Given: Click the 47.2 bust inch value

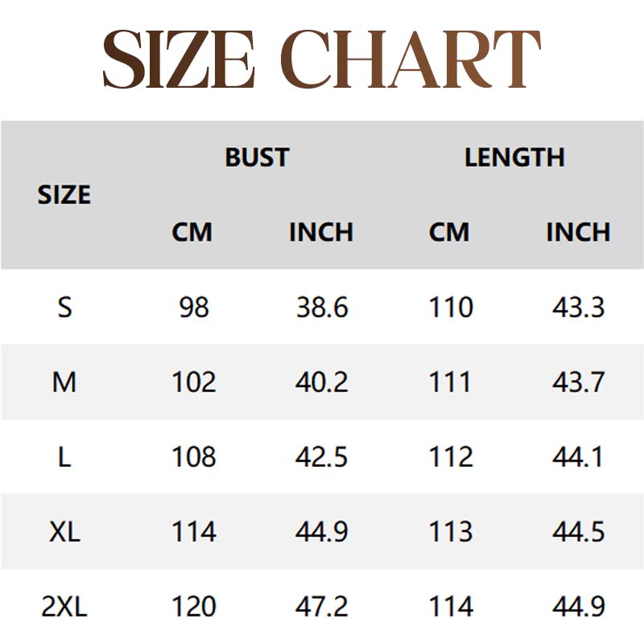Looking at the screenshot, I should point(322,606).
